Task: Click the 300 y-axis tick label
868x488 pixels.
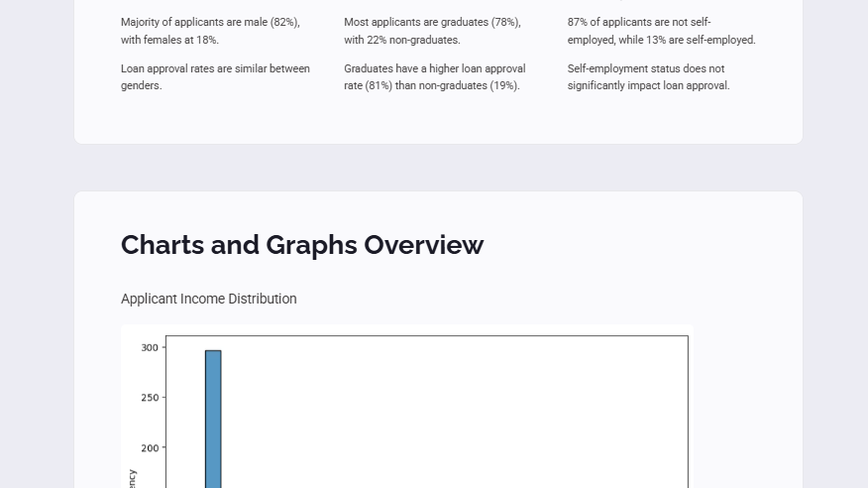Action: tap(150, 347)
